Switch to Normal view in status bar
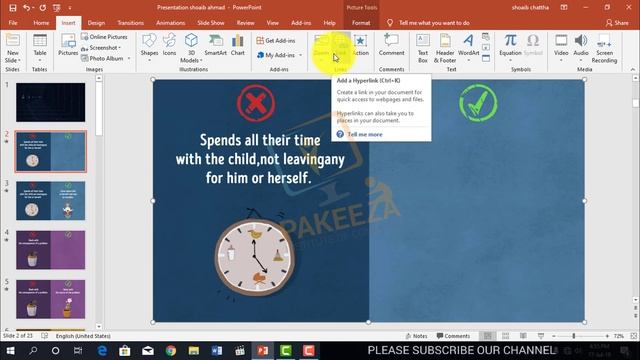The width and height of the screenshot is (640, 360). click(x=487, y=336)
